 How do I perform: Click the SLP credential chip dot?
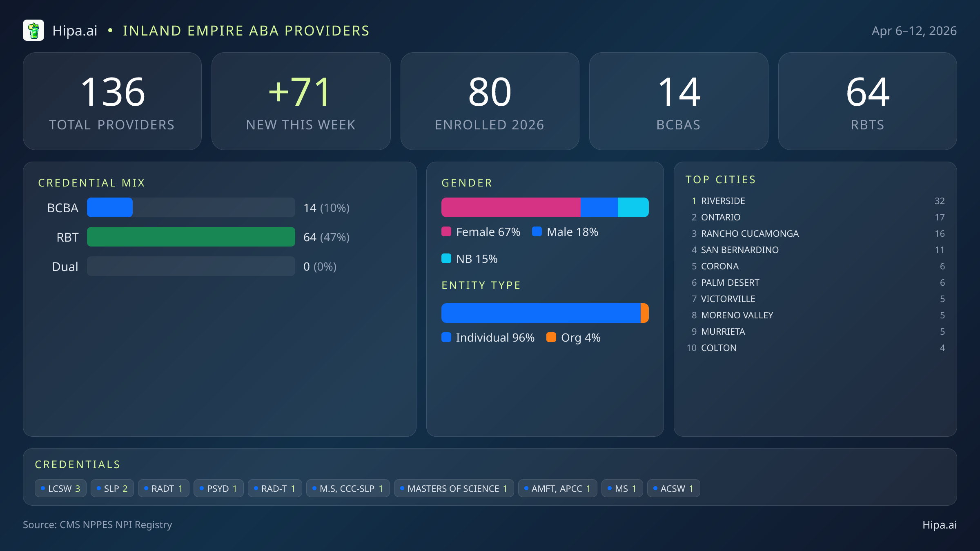98,488
